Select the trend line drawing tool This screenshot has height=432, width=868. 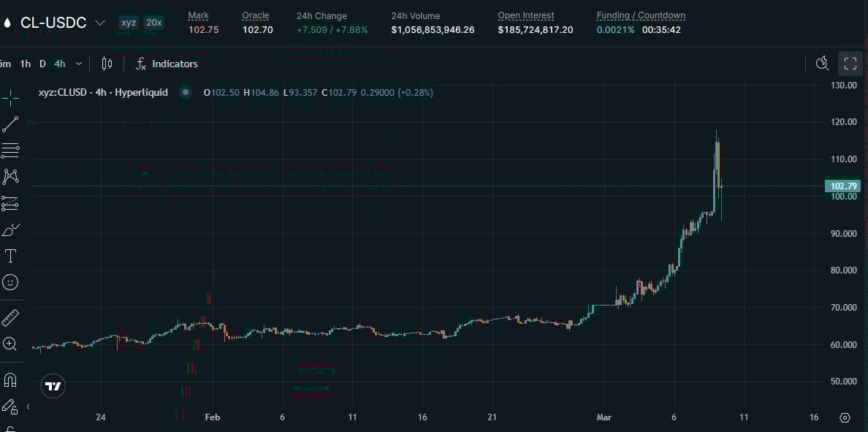(10, 124)
